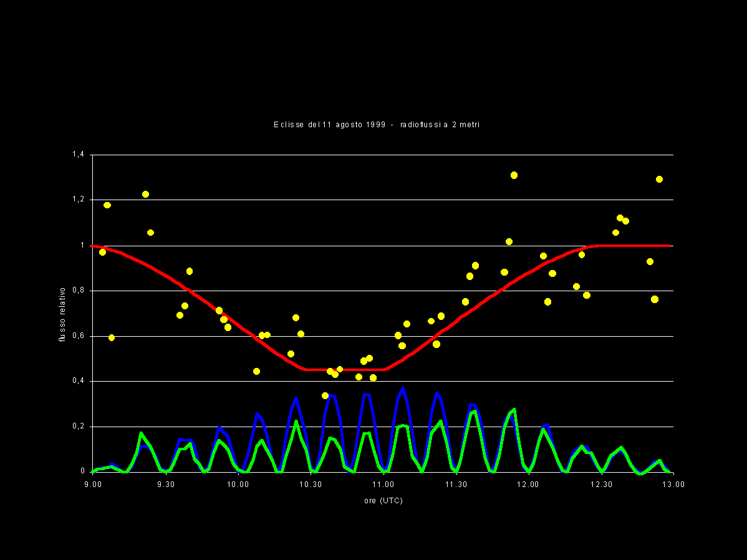Select the 1,2 value on vertical axis
This screenshot has height=560, width=747.
click(x=79, y=200)
